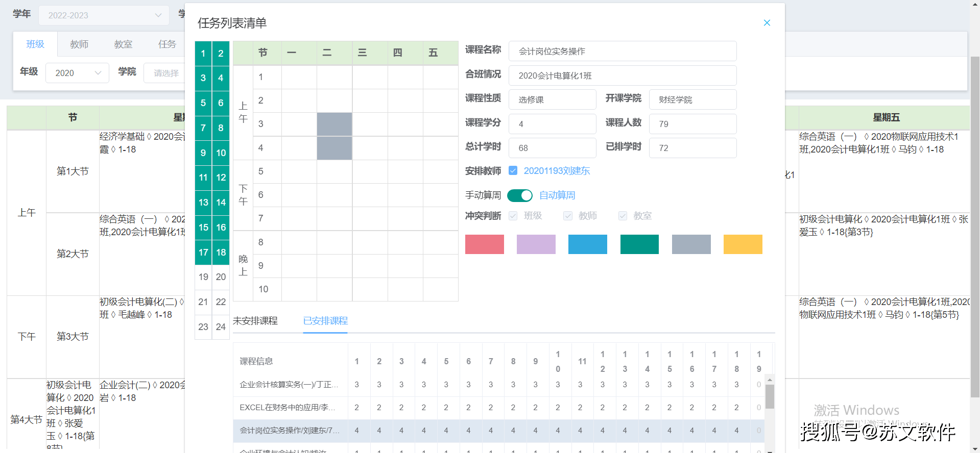Open the 未安排课程 tab

coord(255,321)
